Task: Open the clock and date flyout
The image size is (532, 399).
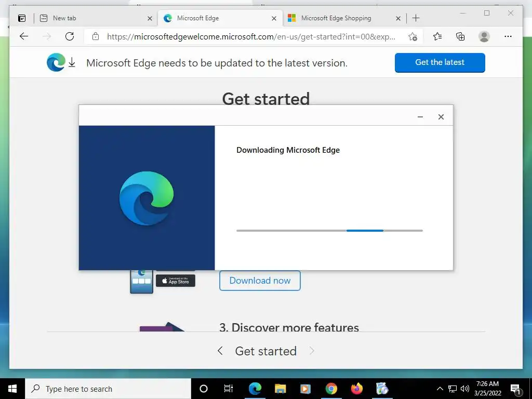Action: [487, 389]
